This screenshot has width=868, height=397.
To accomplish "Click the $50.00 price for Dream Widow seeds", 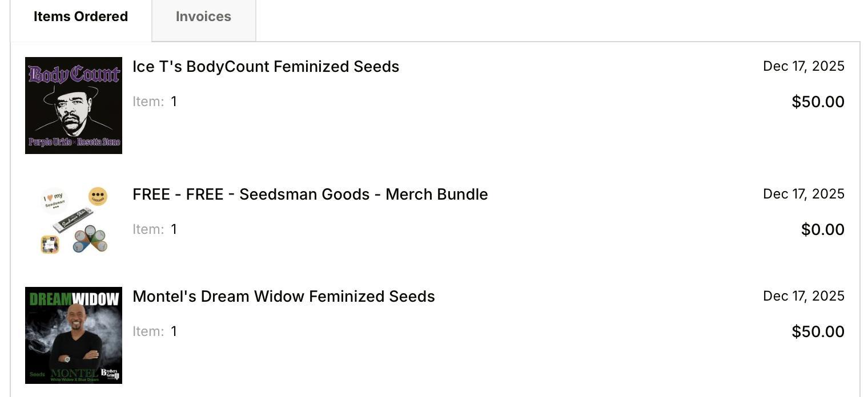I will pyautogui.click(x=818, y=332).
